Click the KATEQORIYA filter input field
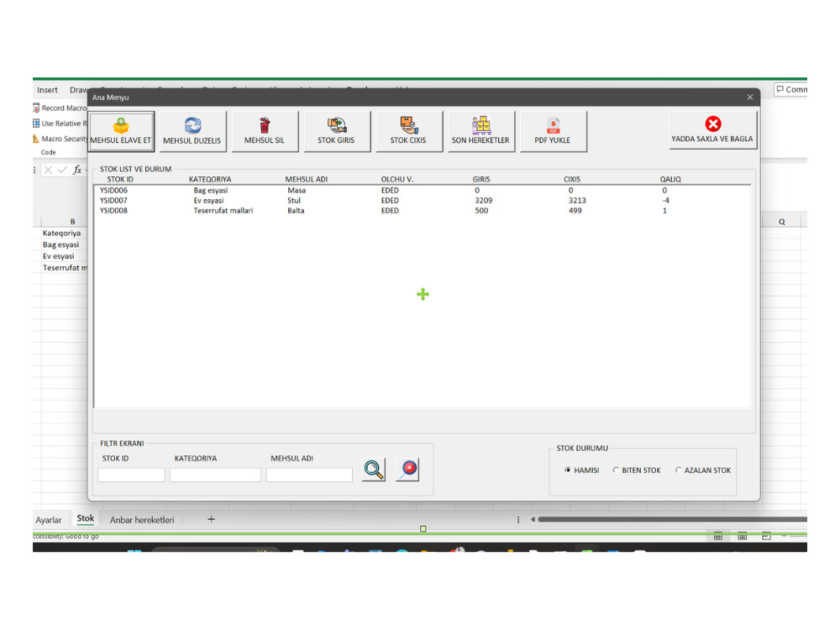This screenshot has height=630, width=840. (x=215, y=475)
